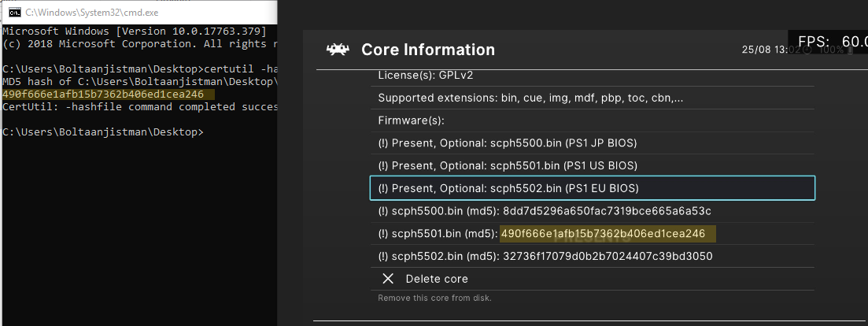The width and height of the screenshot is (868, 326).
Task: Select the scph5501.bin PS1 US BIOS entry
Action: tap(593, 165)
